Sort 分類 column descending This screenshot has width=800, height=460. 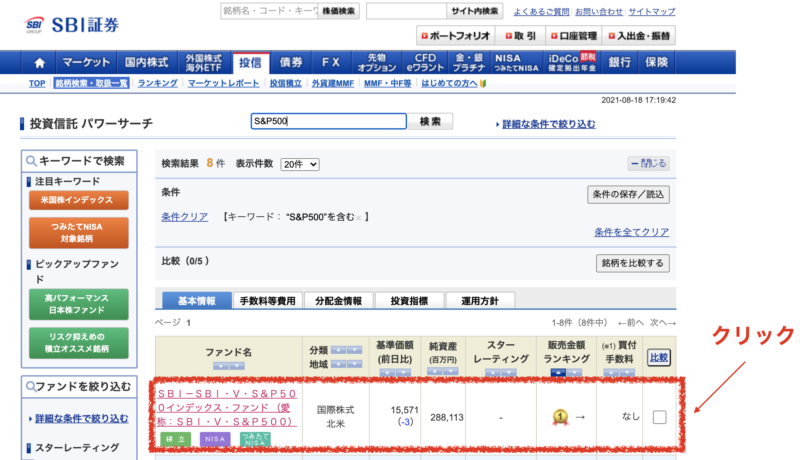pyautogui.click(x=354, y=350)
